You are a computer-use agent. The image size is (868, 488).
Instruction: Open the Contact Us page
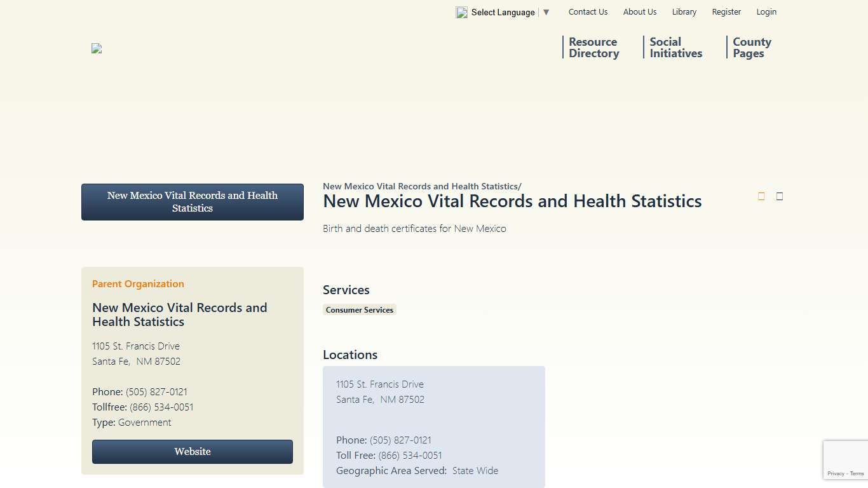pos(588,11)
